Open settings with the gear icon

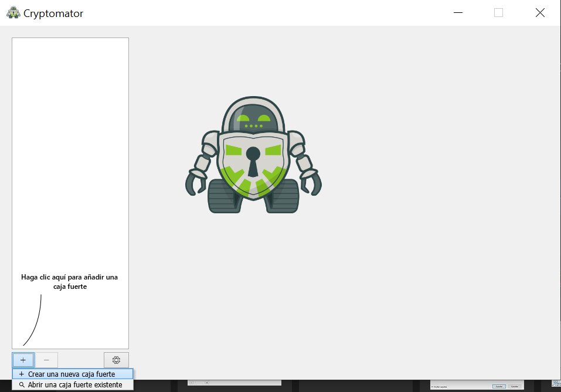(116, 360)
